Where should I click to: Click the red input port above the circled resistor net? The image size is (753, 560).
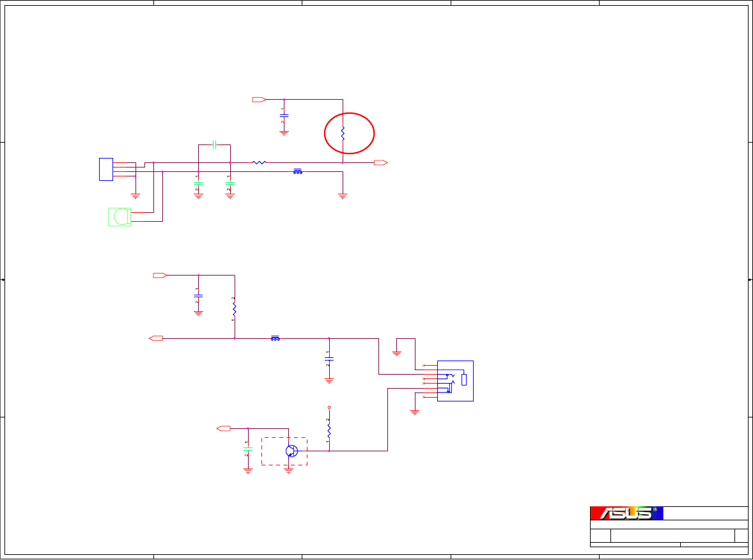tap(259, 100)
